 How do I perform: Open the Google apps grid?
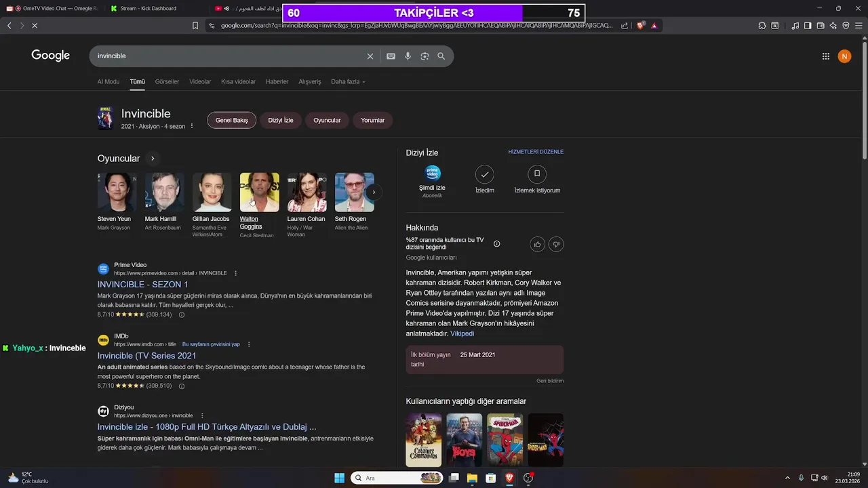(x=825, y=56)
